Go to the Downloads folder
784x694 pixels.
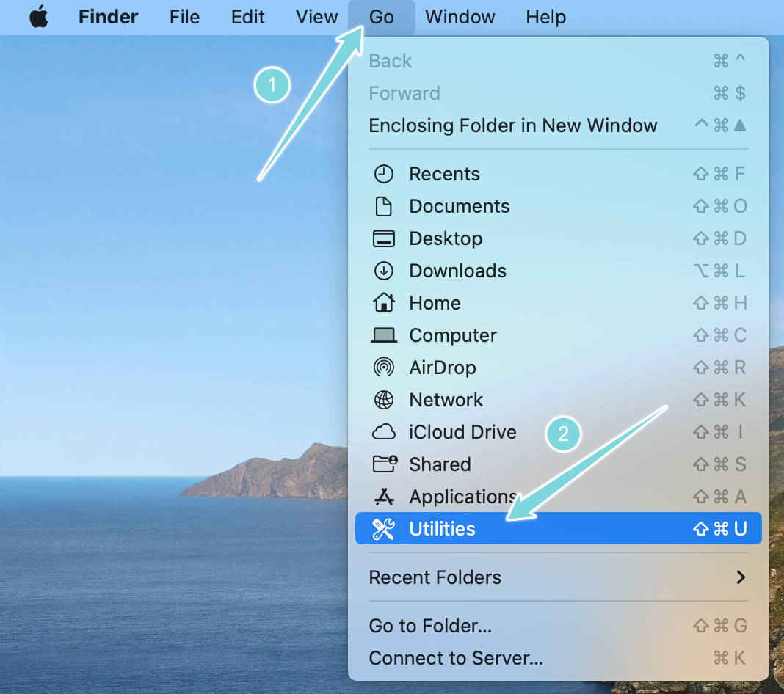[559, 271]
